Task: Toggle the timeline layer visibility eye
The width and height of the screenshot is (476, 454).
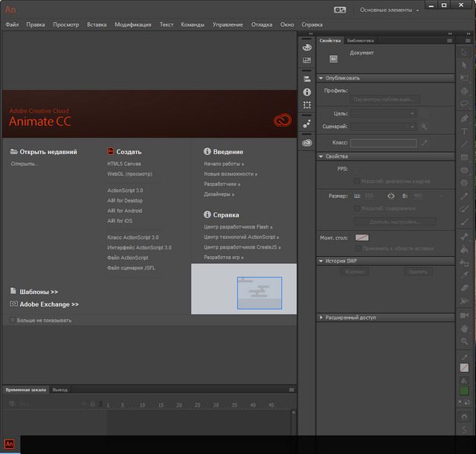Action: point(84,404)
